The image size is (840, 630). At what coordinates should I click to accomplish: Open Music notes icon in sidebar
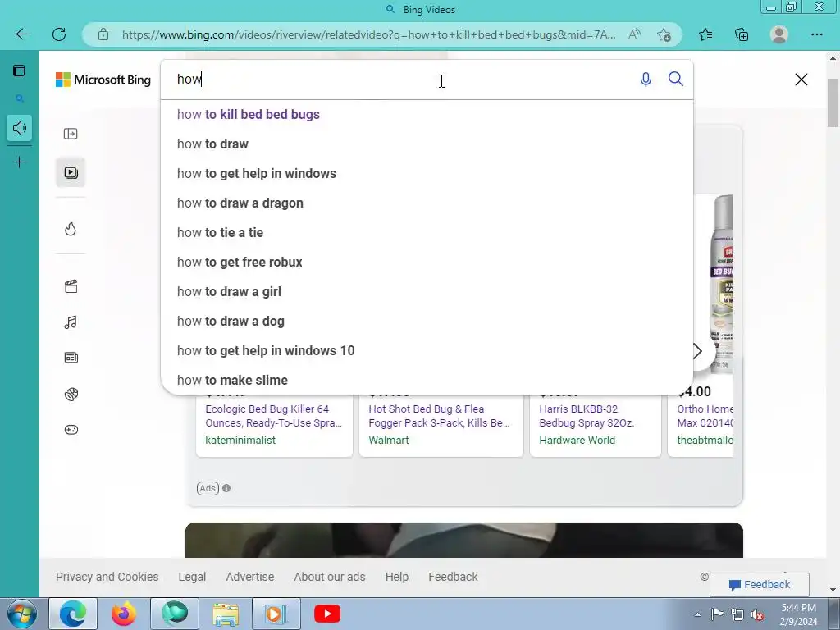(71, 322)
